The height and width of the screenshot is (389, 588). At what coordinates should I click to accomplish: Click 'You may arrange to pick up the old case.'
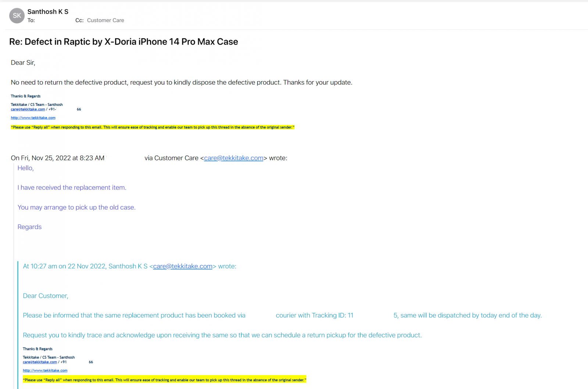(76, 207)
